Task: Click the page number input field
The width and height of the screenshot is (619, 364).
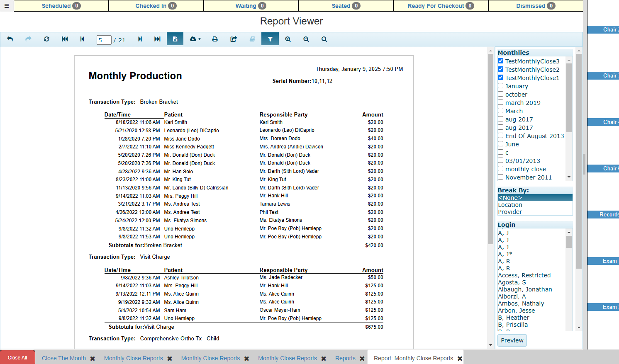Action: pyautogui.click(x=104, y=40)
